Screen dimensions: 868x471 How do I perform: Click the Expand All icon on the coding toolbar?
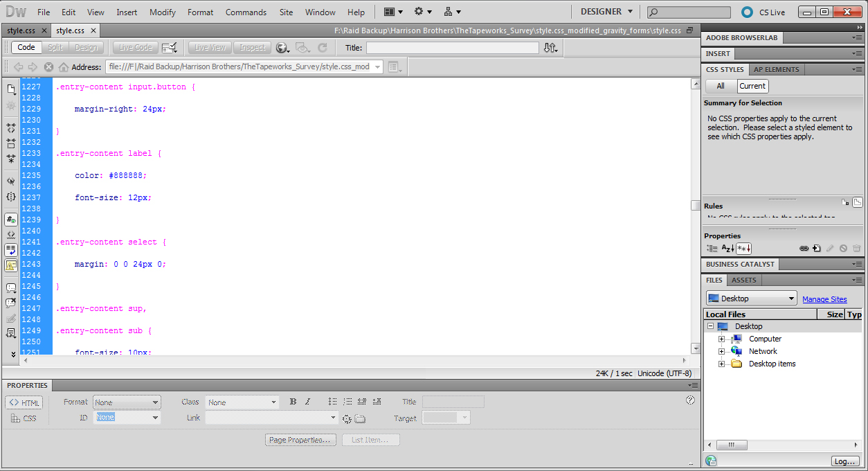pyautogui.click(x=11, y=159)
